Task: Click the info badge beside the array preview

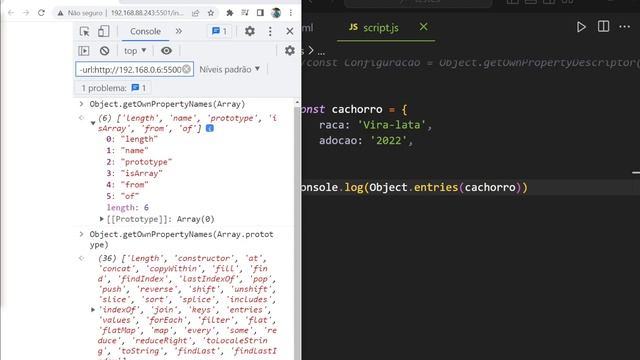Action: pos(210,129)
